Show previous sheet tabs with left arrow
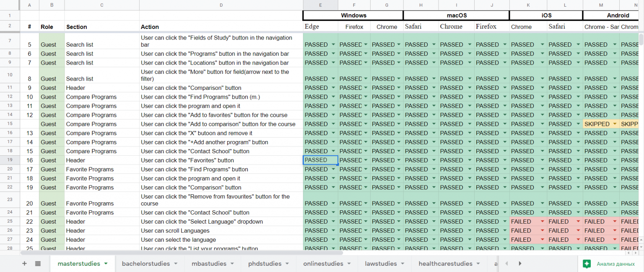The image size is (644, 272). [x=506, y=264]
